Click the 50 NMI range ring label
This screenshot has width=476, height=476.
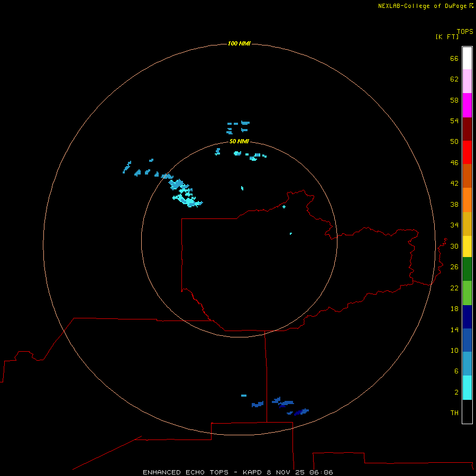point(239,141)
